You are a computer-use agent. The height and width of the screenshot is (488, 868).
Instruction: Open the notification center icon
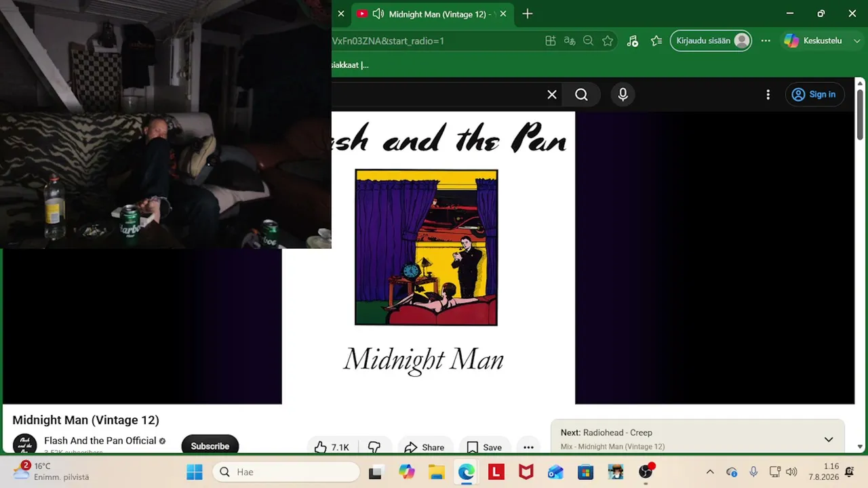(850, 472)
